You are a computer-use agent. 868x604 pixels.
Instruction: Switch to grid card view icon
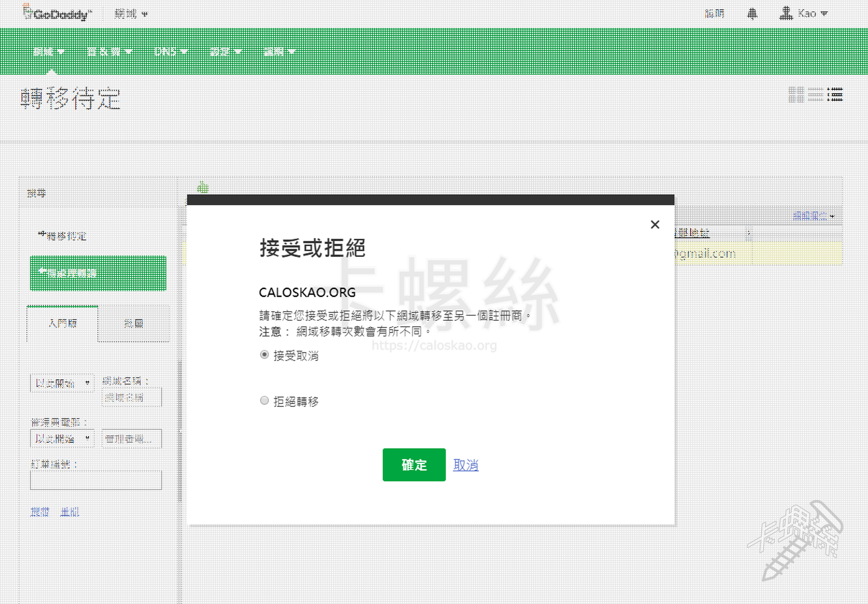796,95
